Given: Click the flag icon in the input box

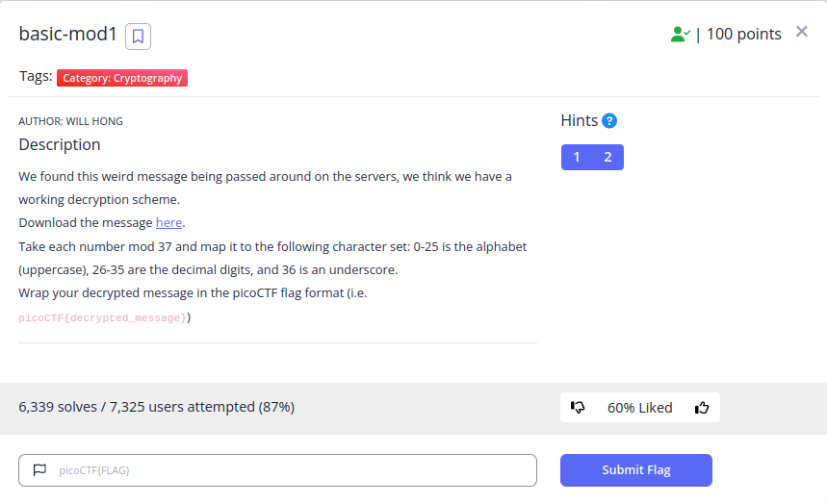Looking at the screenshot, I should (x=39, y=469).
